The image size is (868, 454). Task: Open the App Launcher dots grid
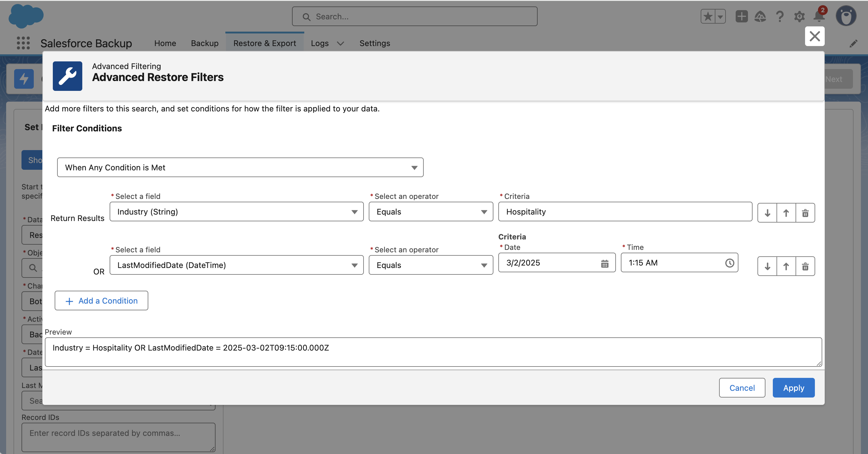pos(23,43)
